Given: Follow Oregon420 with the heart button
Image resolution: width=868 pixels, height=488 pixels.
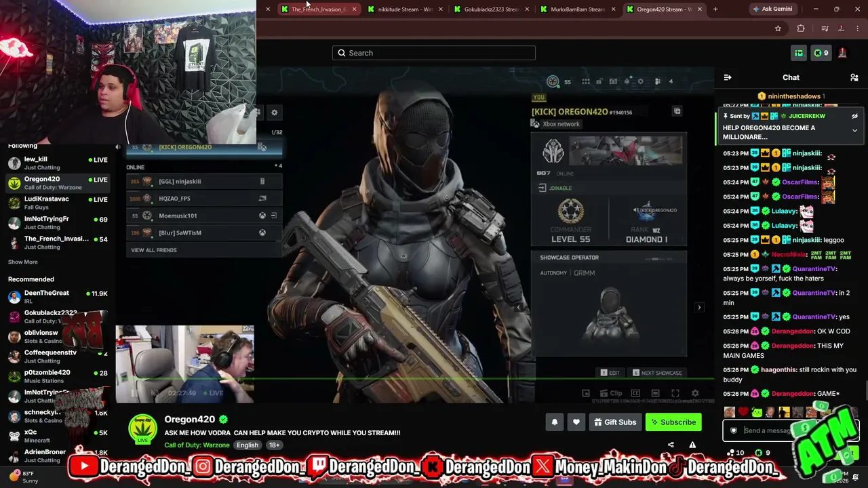Looking at the screenshot, I should [x=576, y=422].
